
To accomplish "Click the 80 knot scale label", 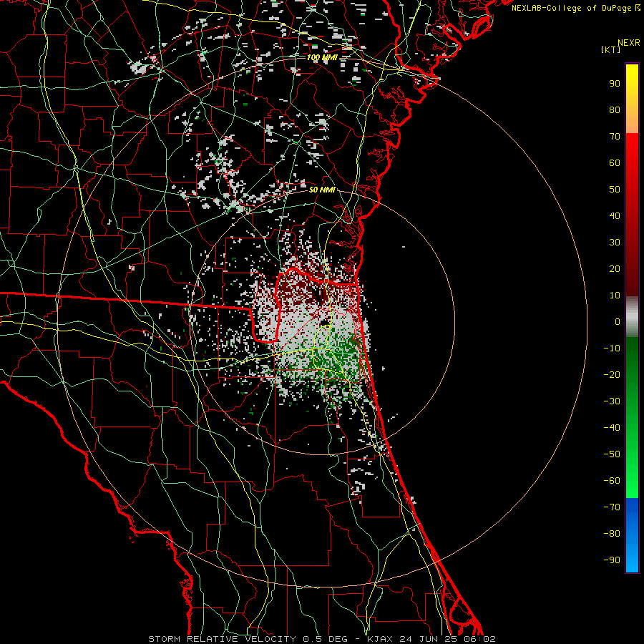I will tap(615, 109).
